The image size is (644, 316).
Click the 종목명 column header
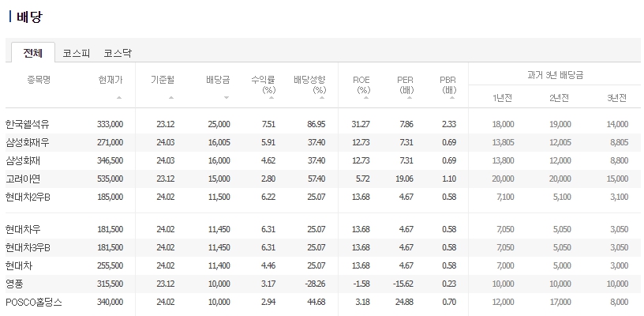pyautogui.click(x=39, y=79)
